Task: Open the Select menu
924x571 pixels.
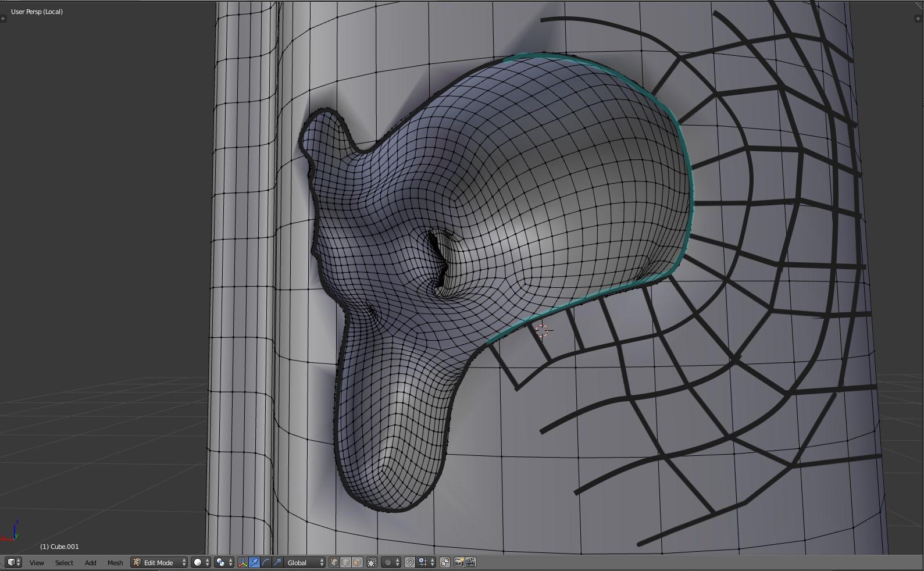Action: [64, 563]
